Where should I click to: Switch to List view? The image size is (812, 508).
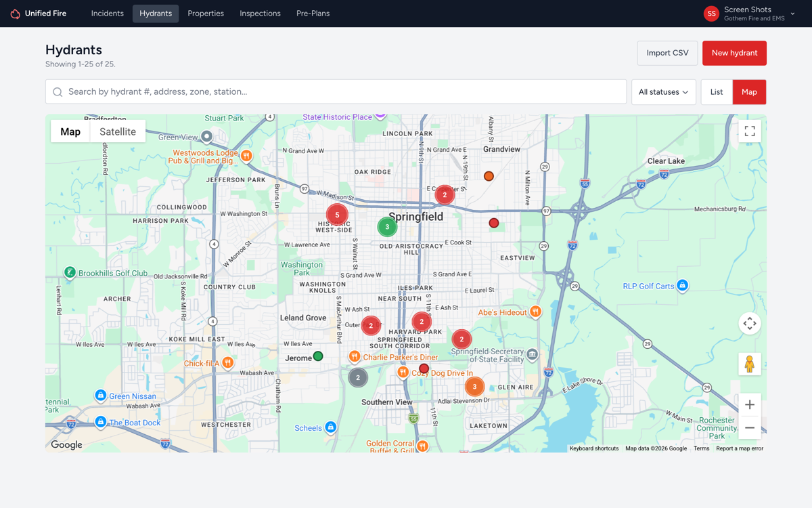[x=717, y=92]
